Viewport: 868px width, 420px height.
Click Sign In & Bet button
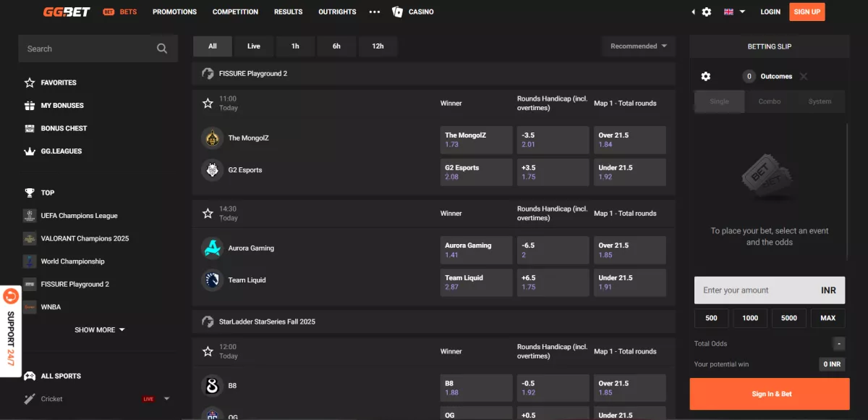click(770, 394)
